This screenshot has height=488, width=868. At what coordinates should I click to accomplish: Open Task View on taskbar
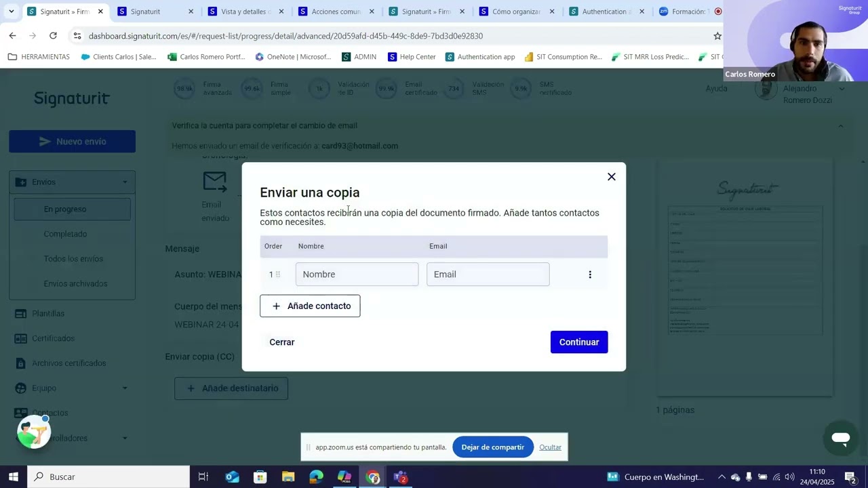point(203,476)
